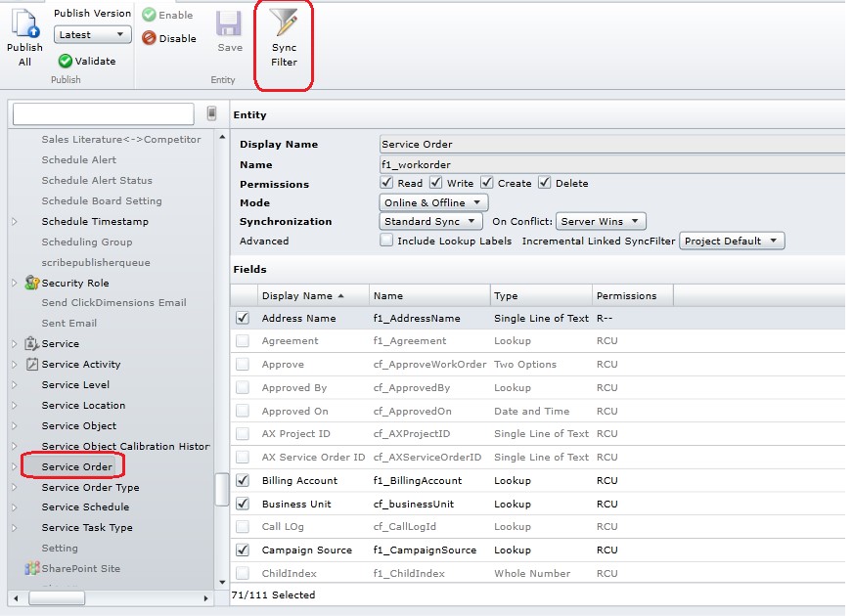Select Schedule Board Setting entity
This screenshot has width=853, height=616.
pos(102,200)
